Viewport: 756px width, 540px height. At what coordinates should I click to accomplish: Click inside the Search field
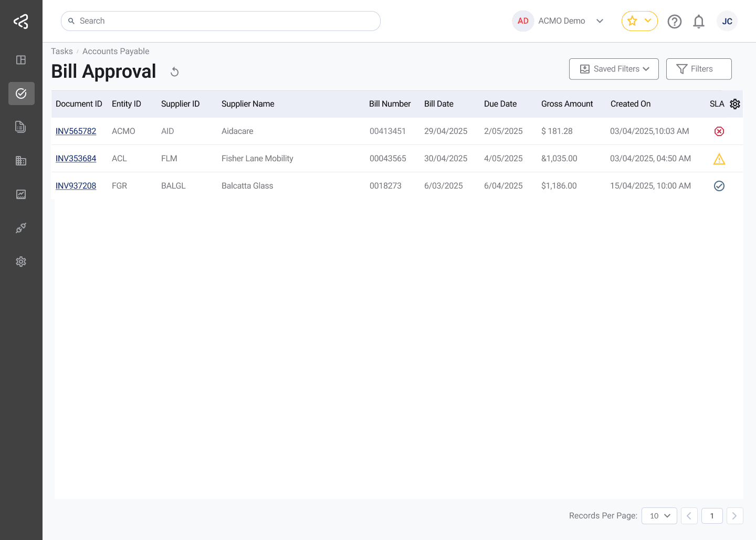(x=220, y=20)
